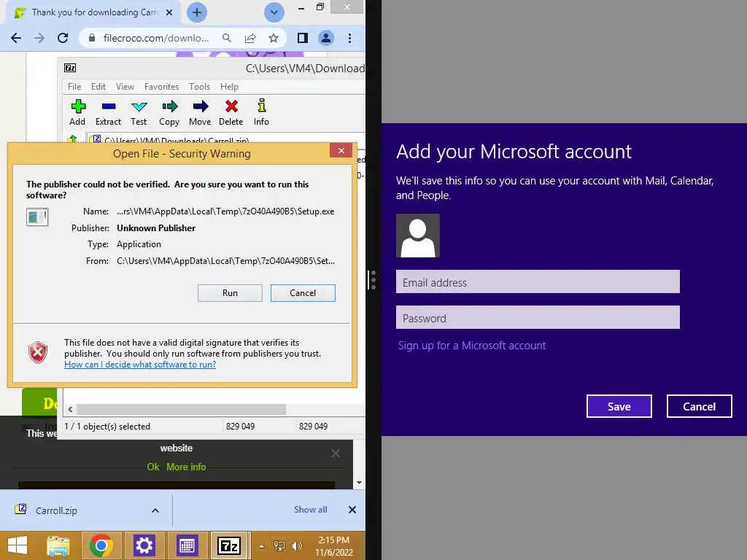Viewport: 747px width, 560px height.
Task: Open the Calendar app taskbar icon
Action: click(187, 545)
